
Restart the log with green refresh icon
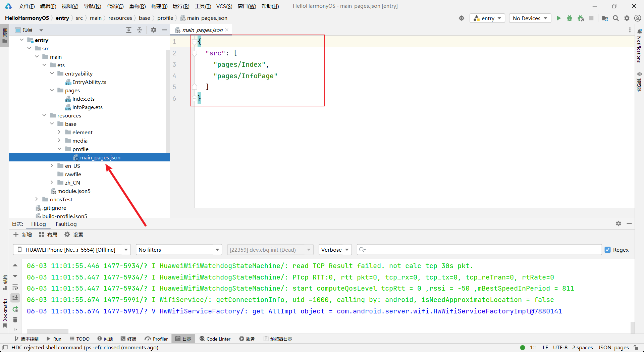point(15,309)
